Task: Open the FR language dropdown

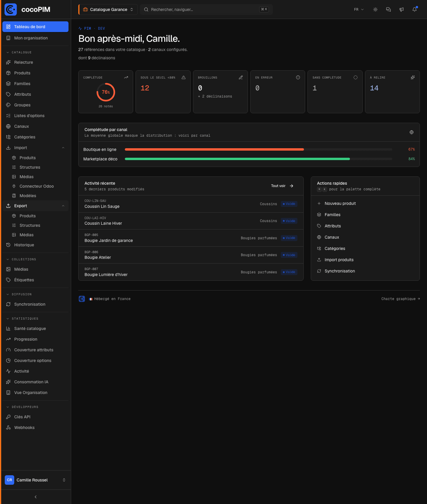Action: [359, 9]
